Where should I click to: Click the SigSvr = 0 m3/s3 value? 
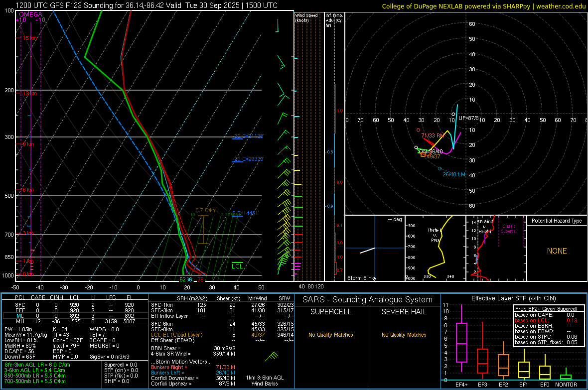coord(110,357)
